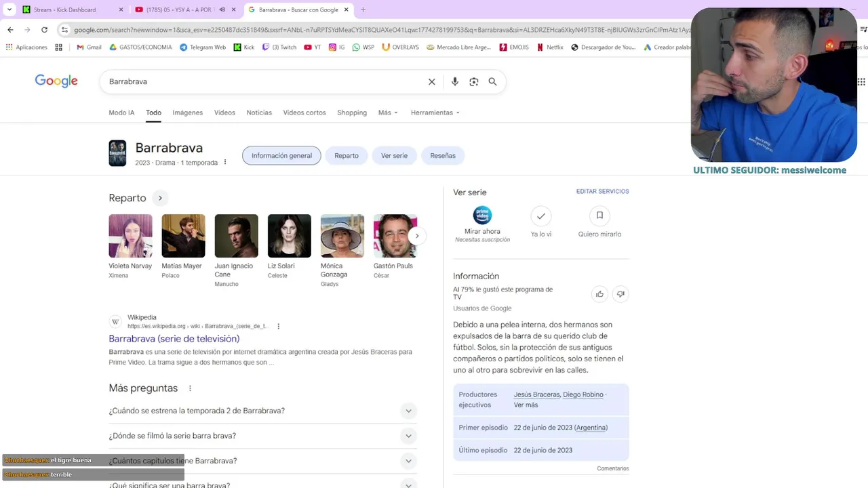Submit search with magnifier icon
The image size is (868, 488).
coord(493,81)
